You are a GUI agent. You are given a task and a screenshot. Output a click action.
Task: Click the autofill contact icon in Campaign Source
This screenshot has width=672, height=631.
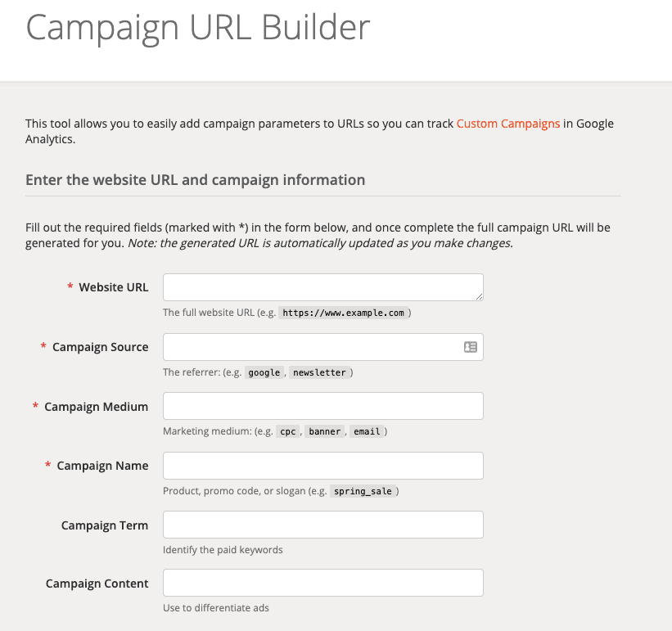coord(470,347)
